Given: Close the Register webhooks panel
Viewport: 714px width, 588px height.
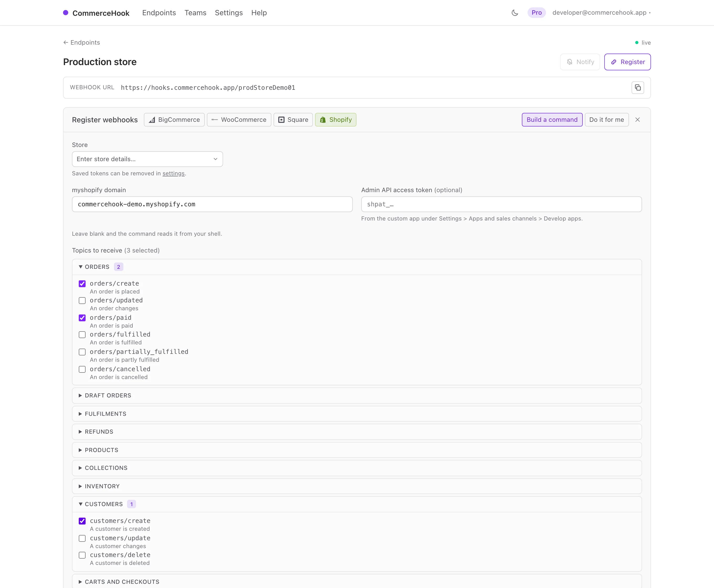Looking at the screenshot, I should (x=637, y=119).
